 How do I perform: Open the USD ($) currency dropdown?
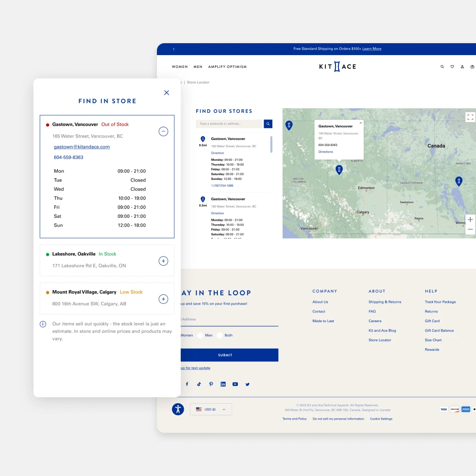[211, 409]
